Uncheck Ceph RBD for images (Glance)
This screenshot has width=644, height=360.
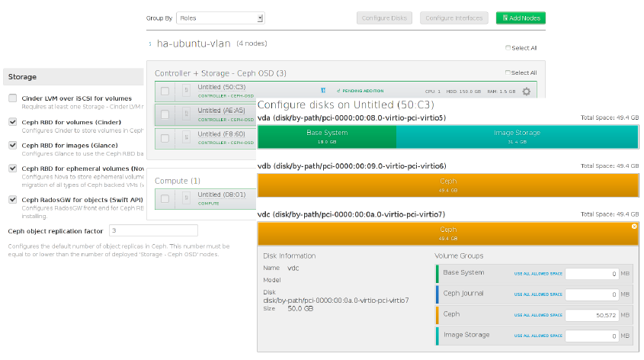(x=13, y=145)
